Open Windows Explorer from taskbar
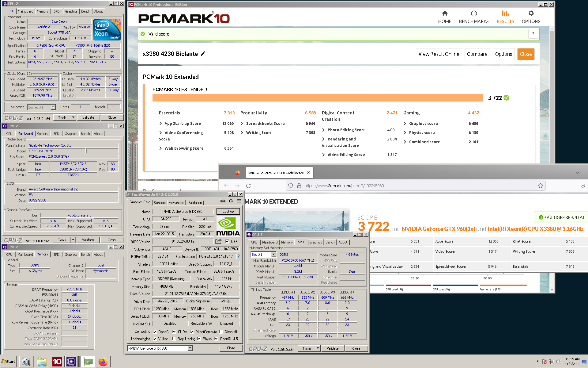 pyautogui.click(x=42, y=362)
